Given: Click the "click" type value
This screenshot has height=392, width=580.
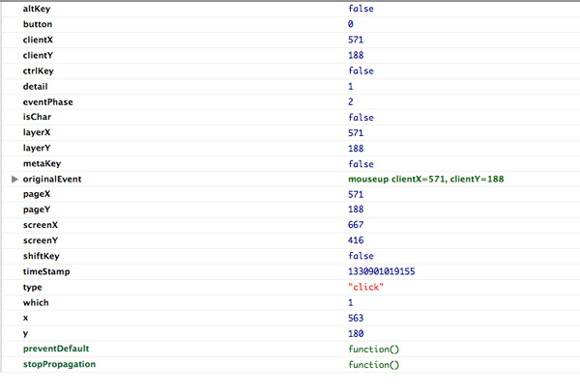Looking at the screenshot, I should (365, 287).
